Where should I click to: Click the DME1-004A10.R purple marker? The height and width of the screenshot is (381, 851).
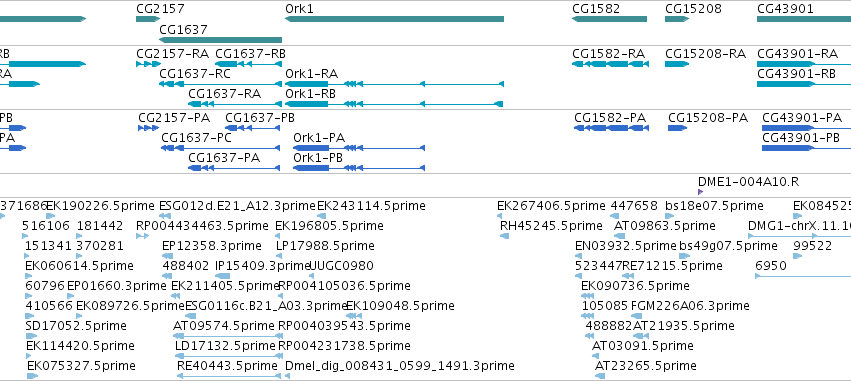pyautogui.click(x=701, y=192)
